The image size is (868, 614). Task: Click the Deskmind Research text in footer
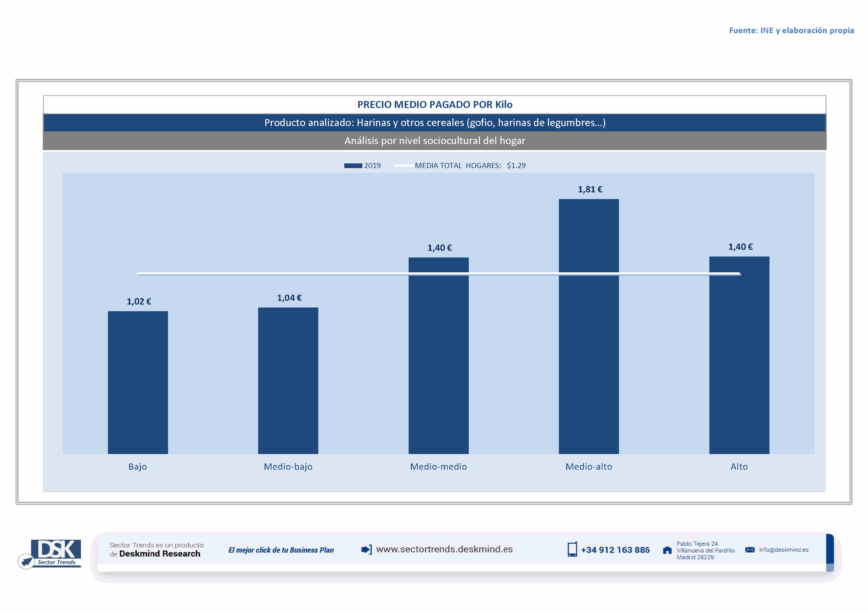[x=160, y=554]
